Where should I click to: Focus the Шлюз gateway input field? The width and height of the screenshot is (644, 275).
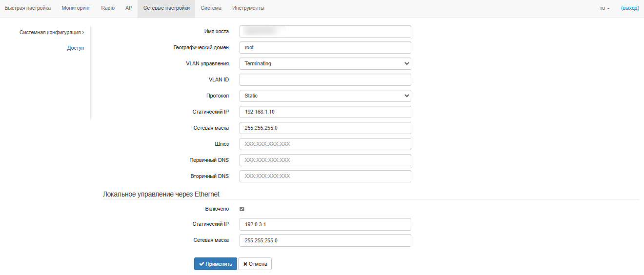coord(325,144)
